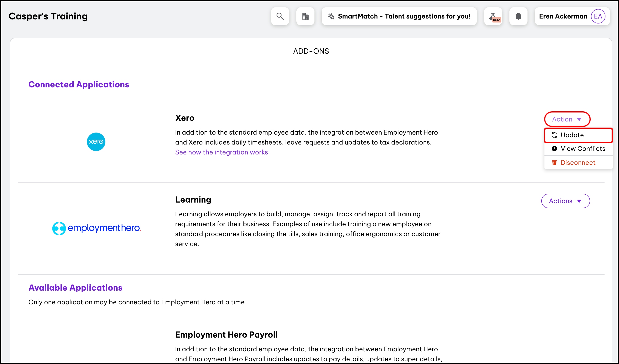Click the Update refresh arrows icon
Image resolution: width=619 pixels, height=364 pixels.
tap(554, 135)
